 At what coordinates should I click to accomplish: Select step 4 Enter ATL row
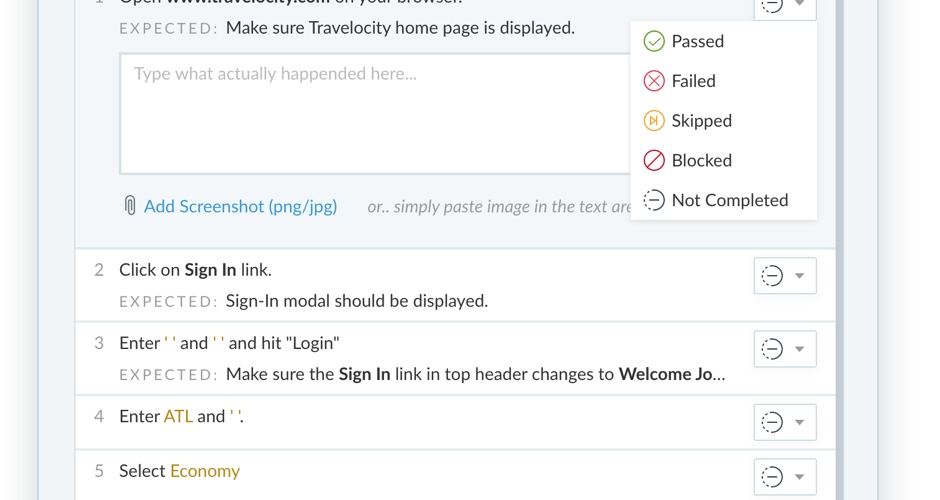click(400, 417)
